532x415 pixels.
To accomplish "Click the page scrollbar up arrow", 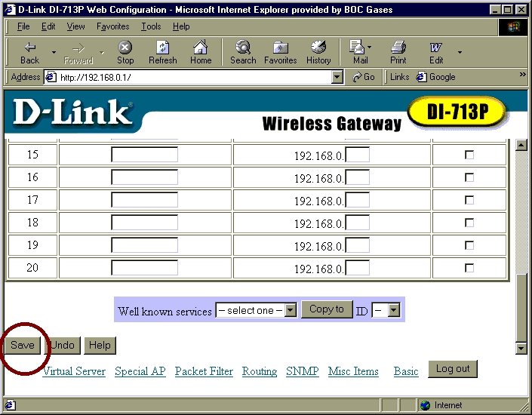I will click(x=521, y=145).
